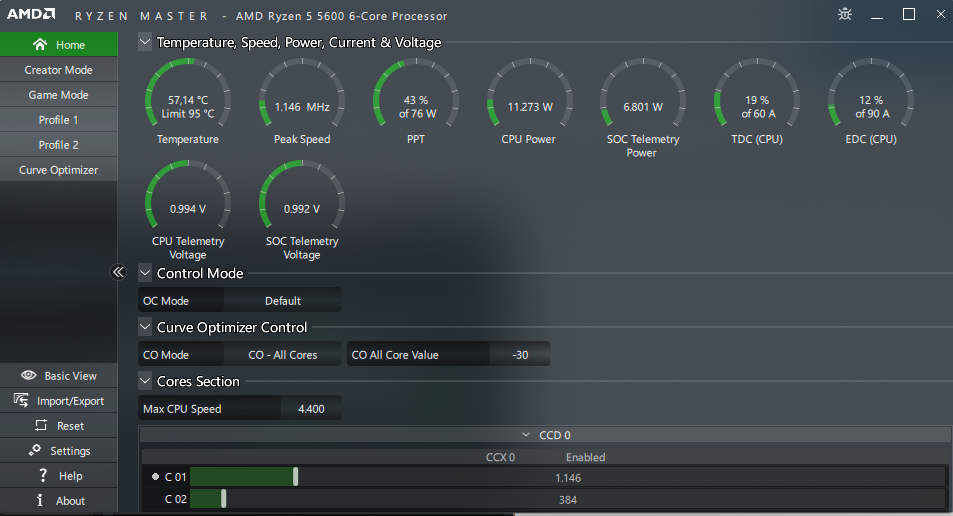Click the C 01 core speed bar handle
The height and width of the screenshot is (516, 953).
point(295,476)
